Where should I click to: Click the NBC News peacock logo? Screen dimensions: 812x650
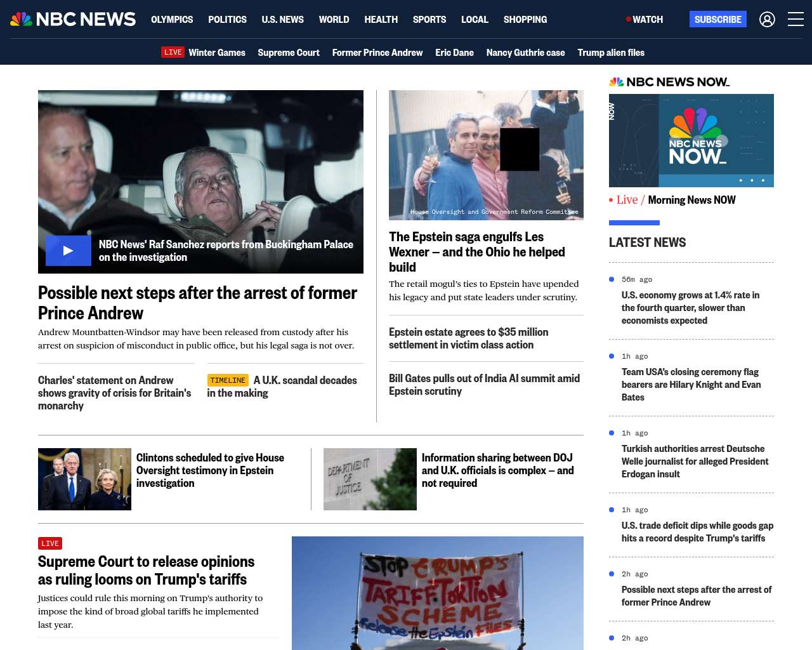(x=73, y=19)
